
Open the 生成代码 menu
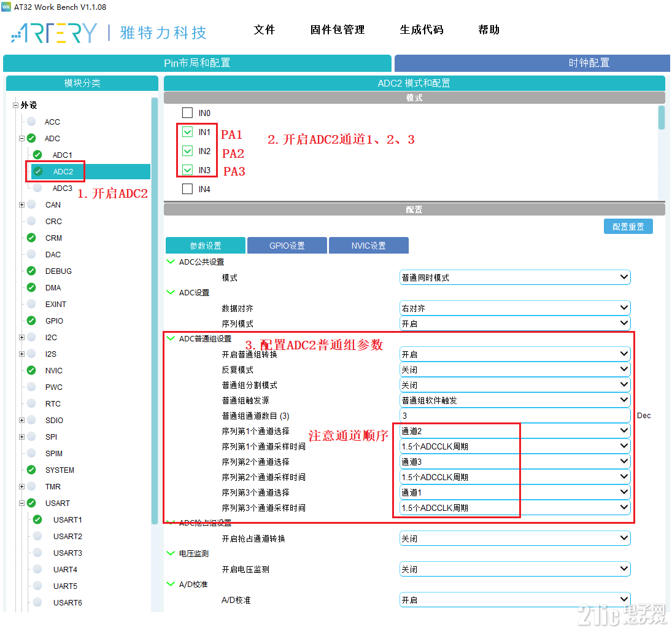(421, 29)
